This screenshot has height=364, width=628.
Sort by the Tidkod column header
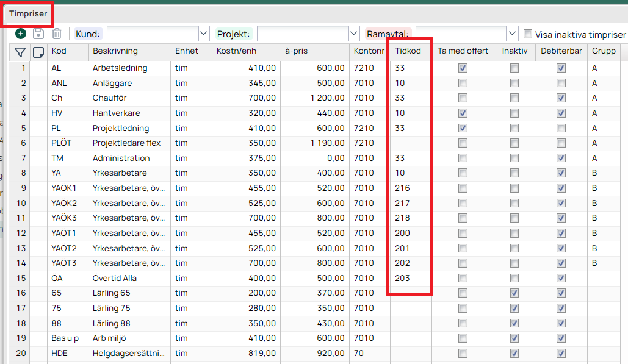pos(408,51)
